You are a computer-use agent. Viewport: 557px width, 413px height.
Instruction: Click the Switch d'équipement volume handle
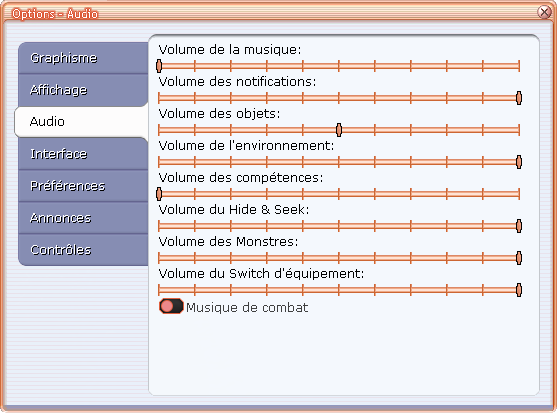pyautogui.click(x=519, y=290)
